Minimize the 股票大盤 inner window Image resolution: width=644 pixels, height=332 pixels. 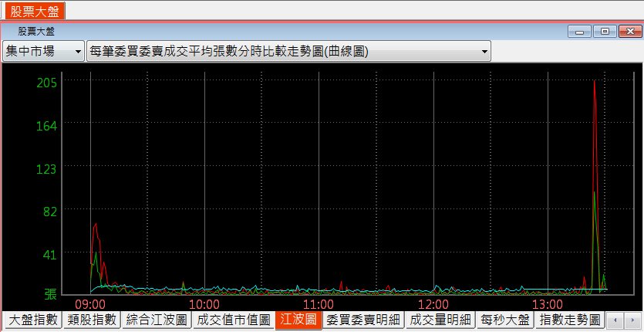point(578,31)
